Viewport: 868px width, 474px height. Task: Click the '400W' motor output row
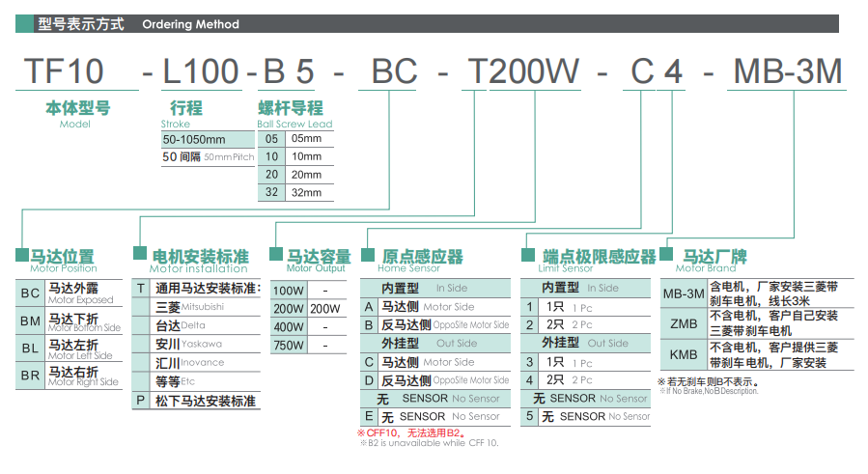308,326
